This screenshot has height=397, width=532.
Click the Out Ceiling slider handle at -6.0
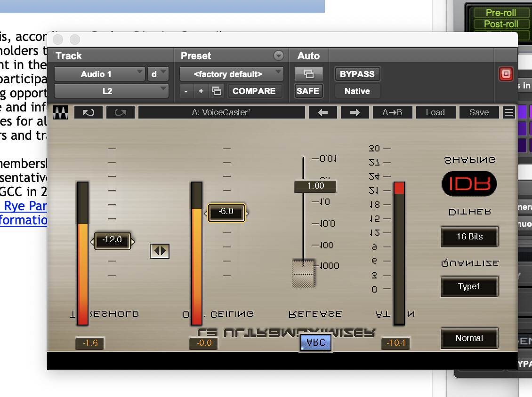pyautogui.click(x=226, y=213)
